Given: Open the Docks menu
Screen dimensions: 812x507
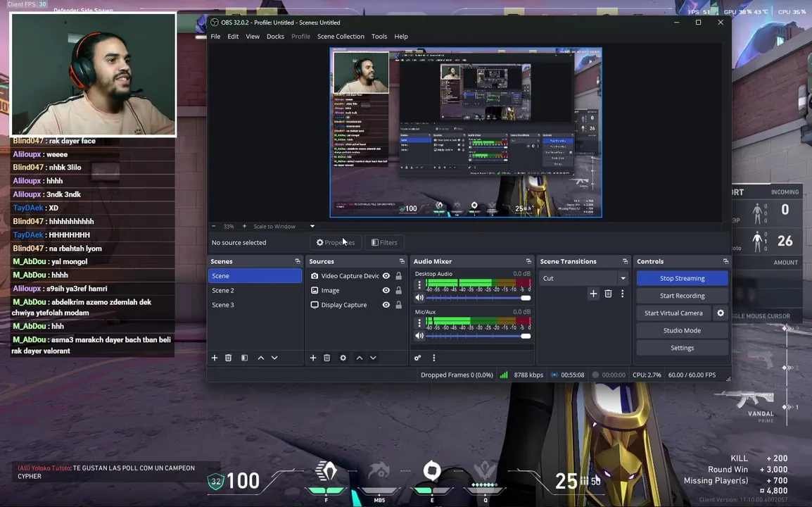Looking at the screenshot, I should pos(276,37).
